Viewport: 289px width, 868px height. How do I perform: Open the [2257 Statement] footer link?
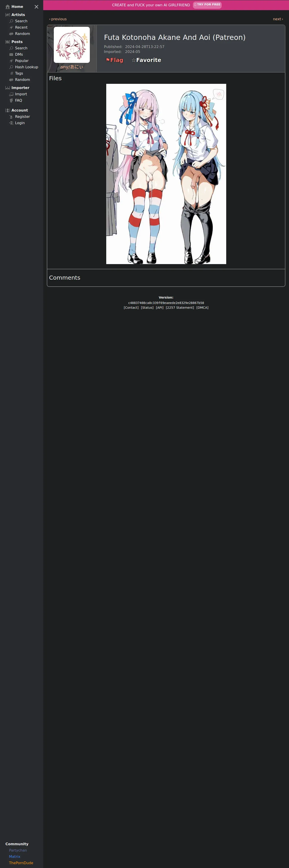tap(180, 308)
